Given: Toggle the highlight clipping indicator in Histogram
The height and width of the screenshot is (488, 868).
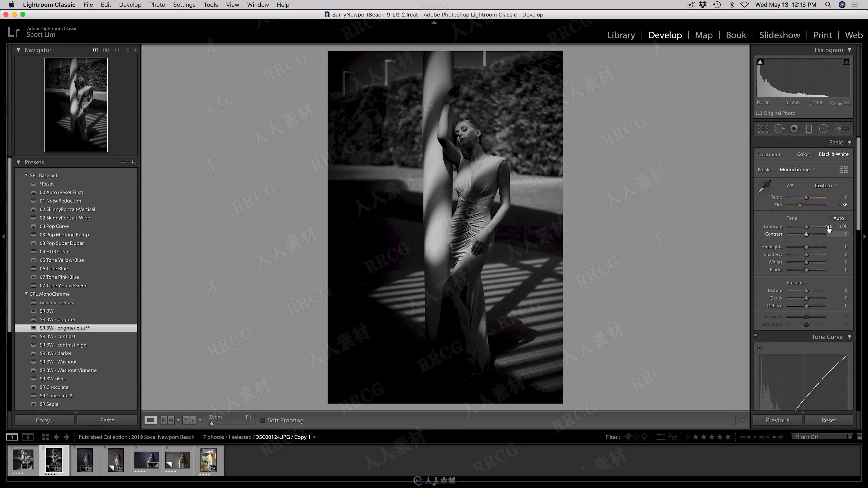Looking at the screenshot, I should [847, 62].
